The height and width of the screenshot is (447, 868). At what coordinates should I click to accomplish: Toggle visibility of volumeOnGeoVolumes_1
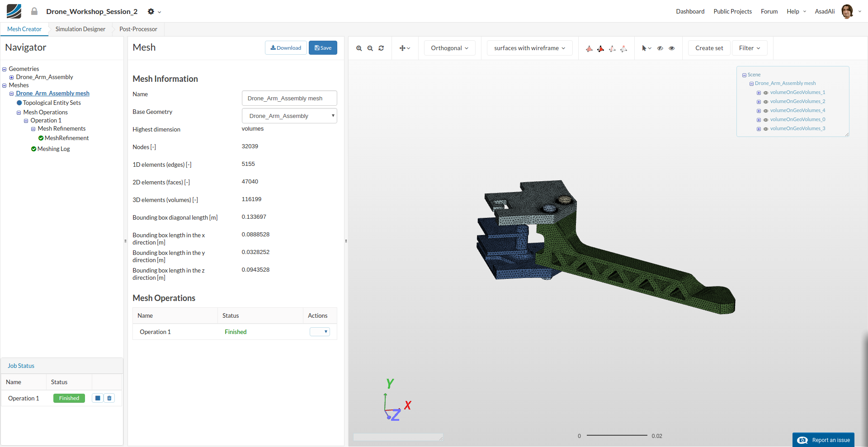click(x=766, y=93)
